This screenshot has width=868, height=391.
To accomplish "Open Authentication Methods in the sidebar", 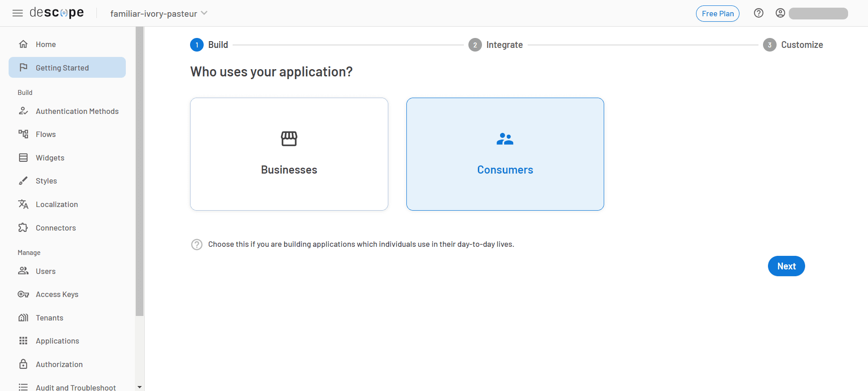I will coord(77,111).
